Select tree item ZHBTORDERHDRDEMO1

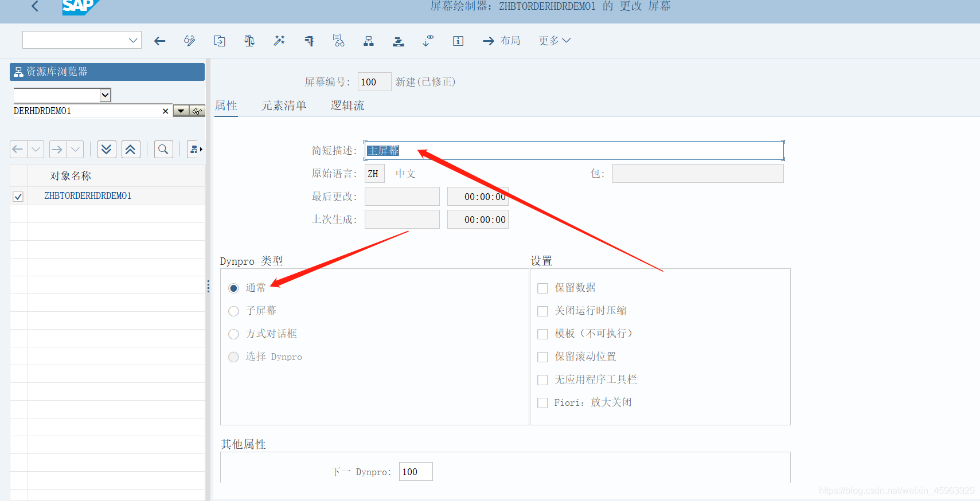pos(88,196)
